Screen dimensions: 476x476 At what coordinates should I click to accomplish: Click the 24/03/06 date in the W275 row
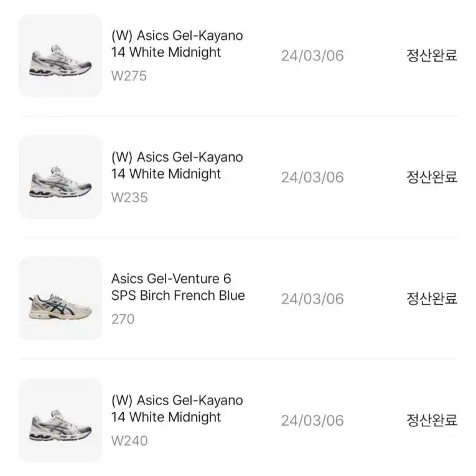(x=312, y=56)
